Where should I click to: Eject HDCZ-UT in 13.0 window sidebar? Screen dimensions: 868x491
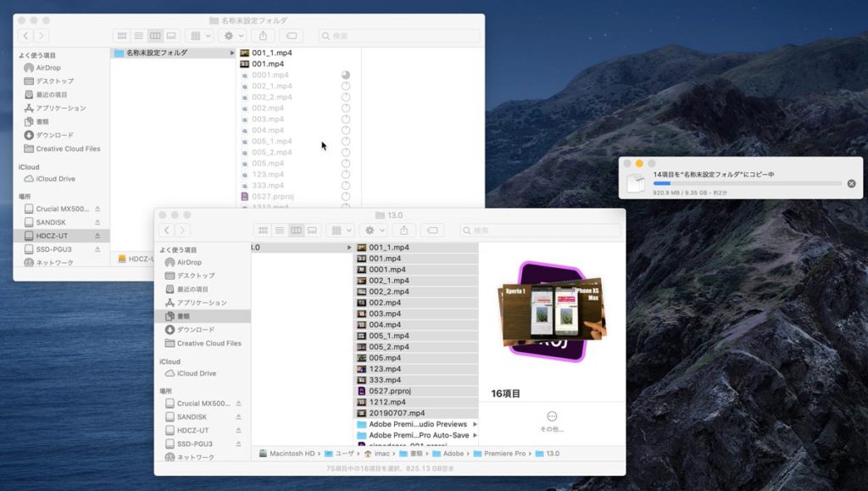point(238,430)
